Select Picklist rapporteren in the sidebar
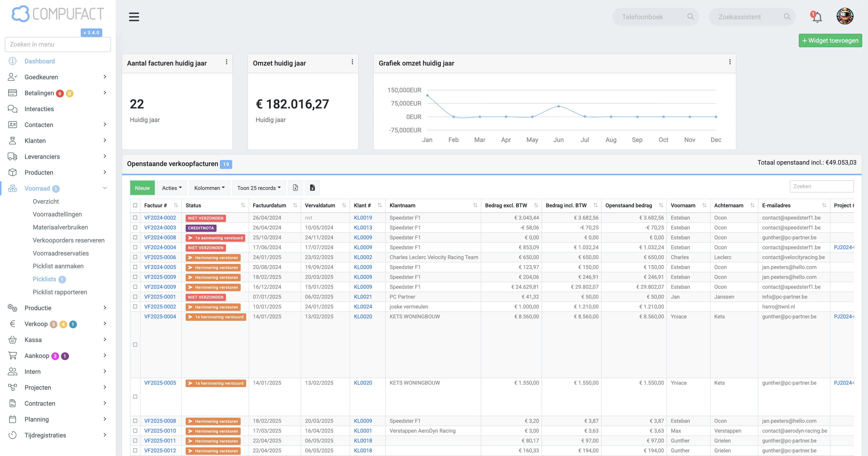This screenshot has width=868, height=456. point(60,292)
